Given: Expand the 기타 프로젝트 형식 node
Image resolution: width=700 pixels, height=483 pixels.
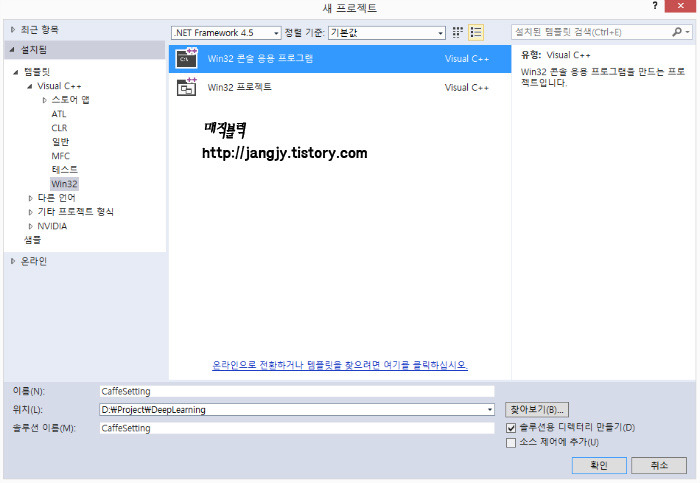Looking at the screenshot, I should point(30,212).
